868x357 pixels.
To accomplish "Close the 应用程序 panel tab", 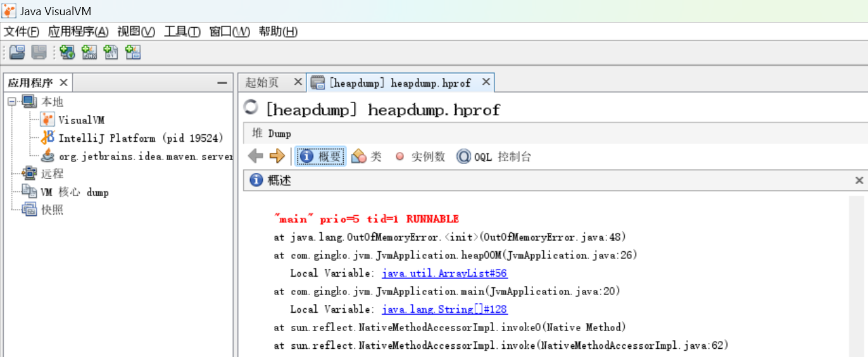I will (x=63, y=83).
